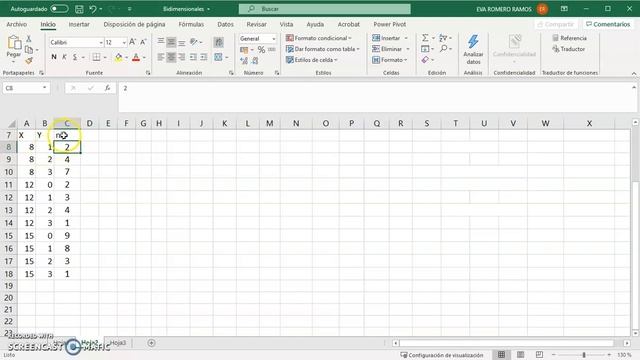Open the Power Pivot tab
This screenshot has height=360, width=640.
point(389,24)
